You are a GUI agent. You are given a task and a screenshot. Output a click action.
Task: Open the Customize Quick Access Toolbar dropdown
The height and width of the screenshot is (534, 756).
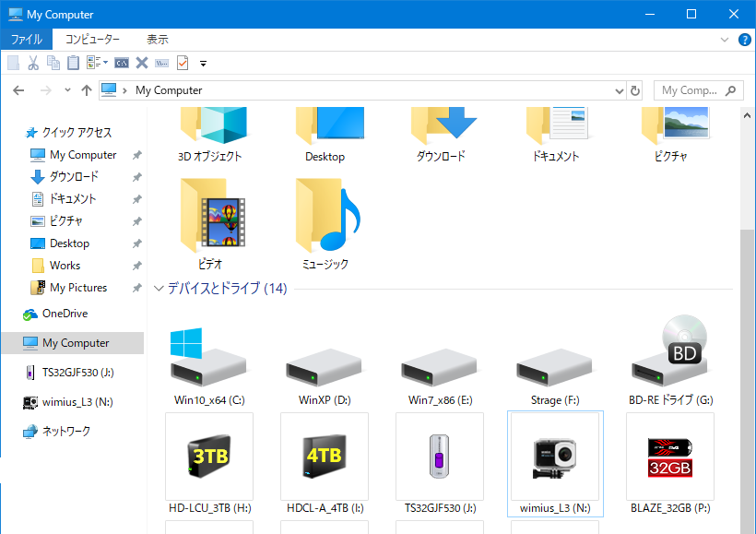click(x=204, y=64)
